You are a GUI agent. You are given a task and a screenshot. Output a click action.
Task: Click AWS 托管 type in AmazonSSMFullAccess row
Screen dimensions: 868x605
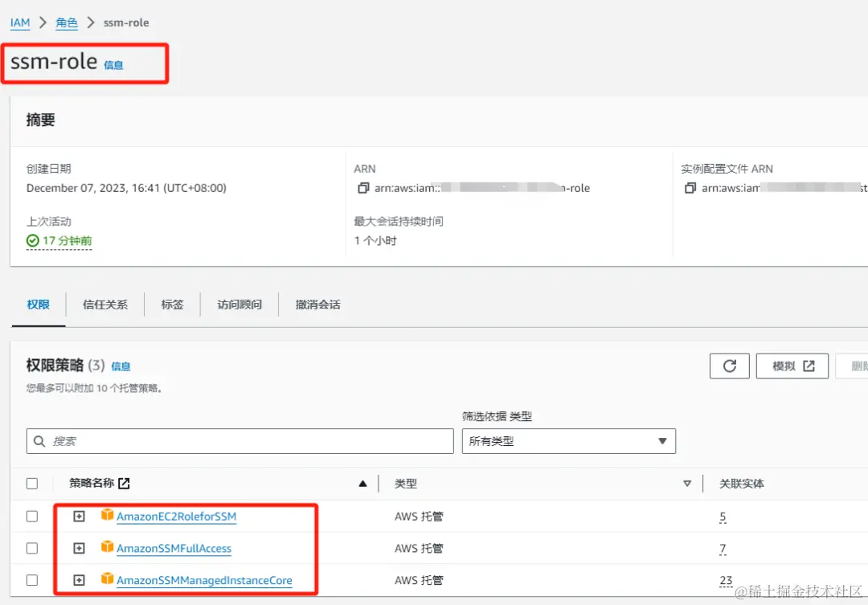coord(419,549)
